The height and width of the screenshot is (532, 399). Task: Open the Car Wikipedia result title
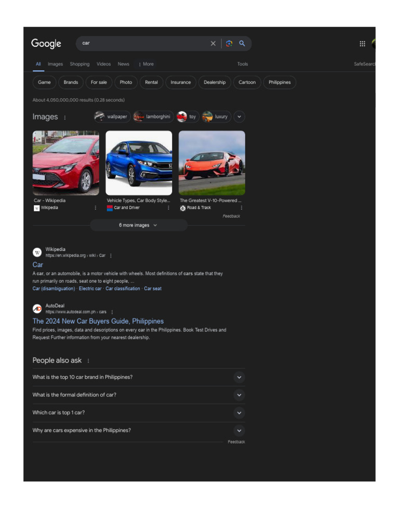[x=37, y=265]
